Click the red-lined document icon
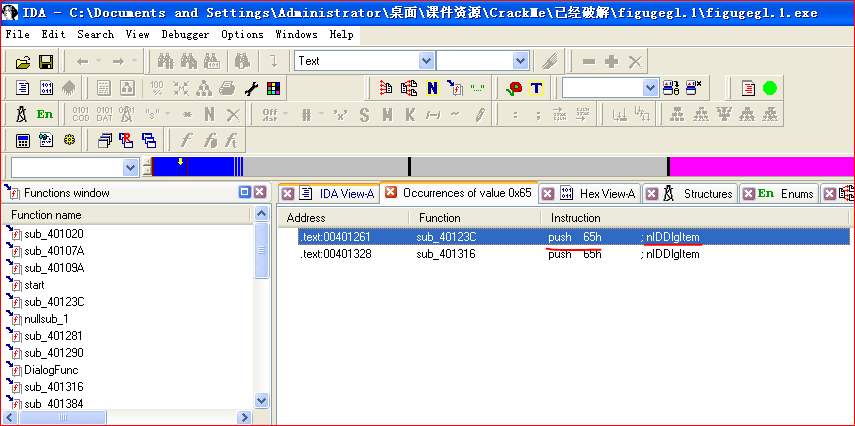This screenshot has width=855, height=426. point(749,88)
